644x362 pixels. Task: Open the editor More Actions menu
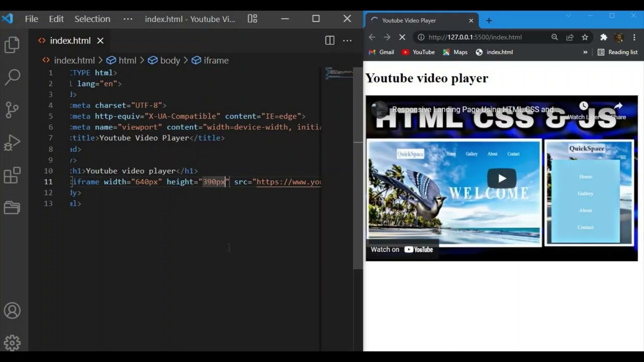pyautogui.click(x=347, y=40)
